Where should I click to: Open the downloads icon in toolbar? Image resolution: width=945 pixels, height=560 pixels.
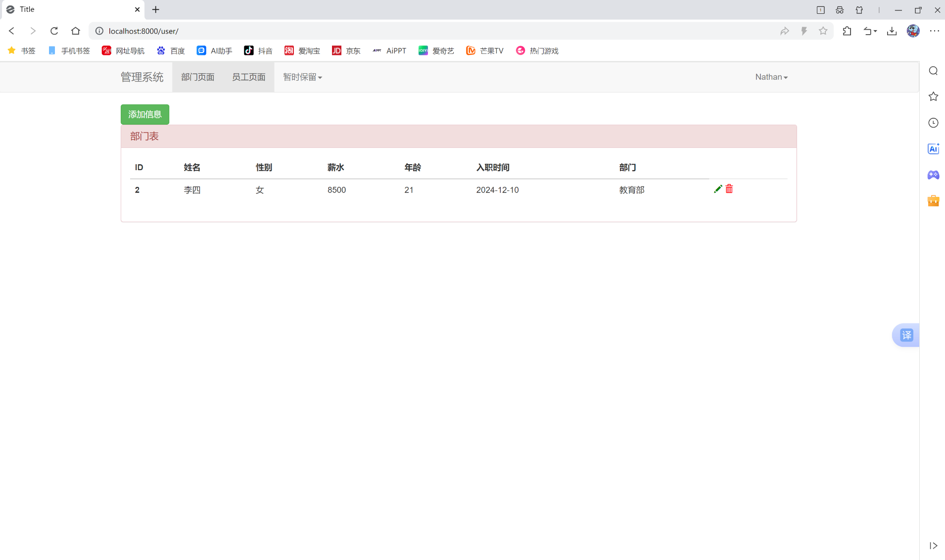pos(892,31)
